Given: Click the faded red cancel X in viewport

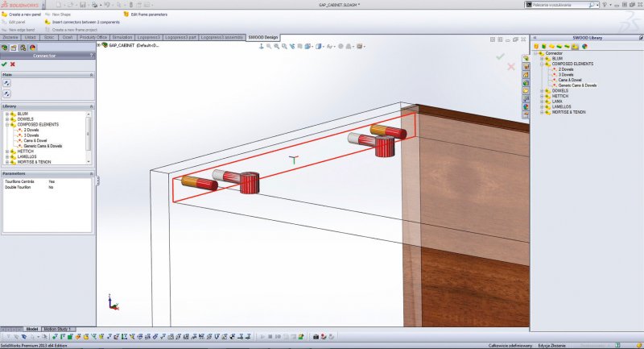Looking at the screenshot, I should [x=510, y=67].
